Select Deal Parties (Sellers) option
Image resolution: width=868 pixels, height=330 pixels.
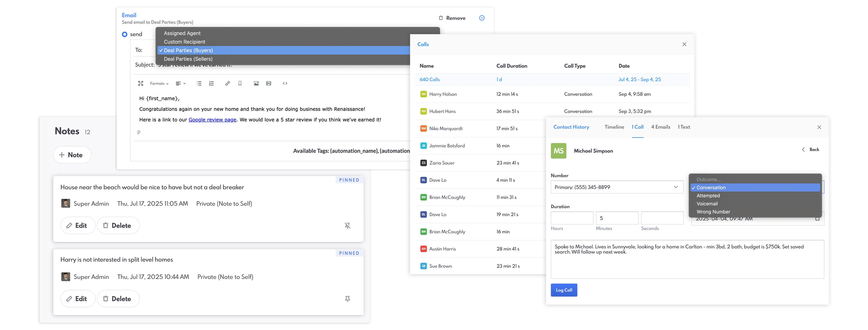pyautogui.click(x=188, y=59)
